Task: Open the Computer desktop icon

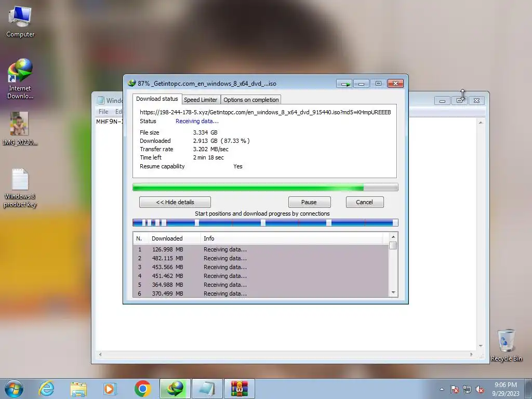Action: tap(20, 21)
